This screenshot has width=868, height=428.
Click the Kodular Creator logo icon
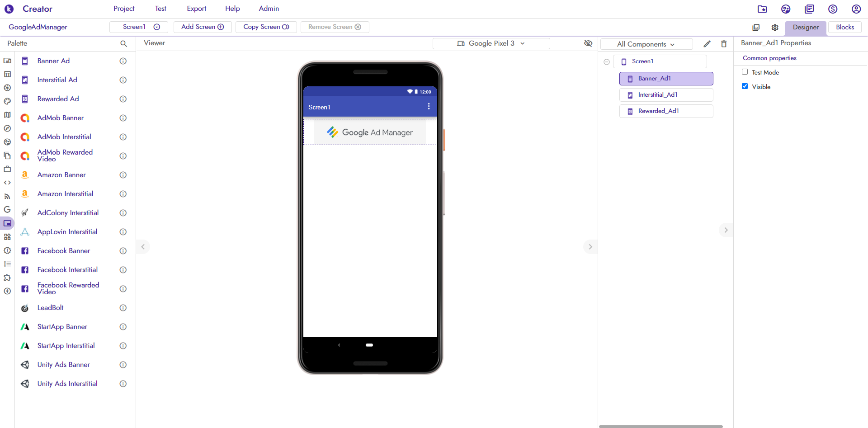(9, 9)
